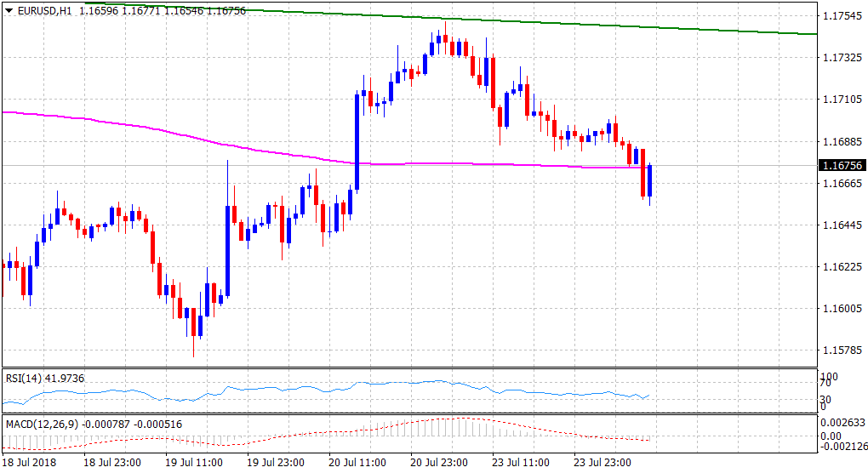Select the 18 Jul 2018 time label
Viewport: 868px width, 473px height.
click(x=29, y=463)
